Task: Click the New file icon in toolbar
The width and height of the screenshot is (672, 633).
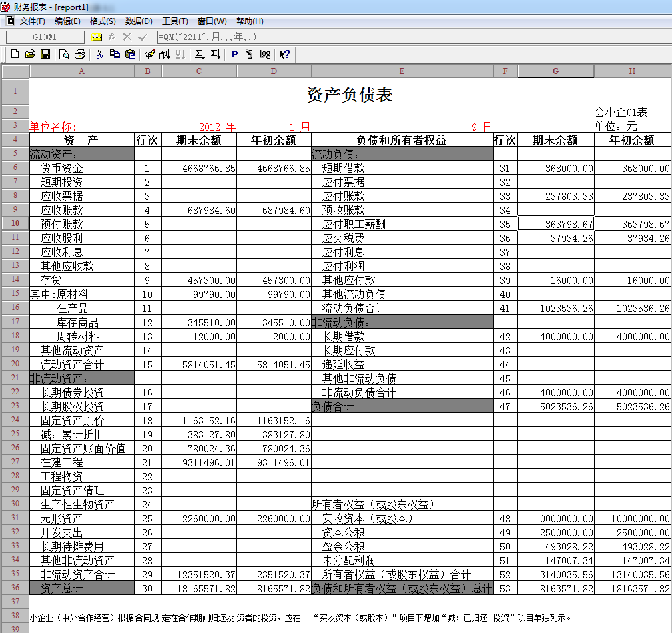Action: click(15, 54)
